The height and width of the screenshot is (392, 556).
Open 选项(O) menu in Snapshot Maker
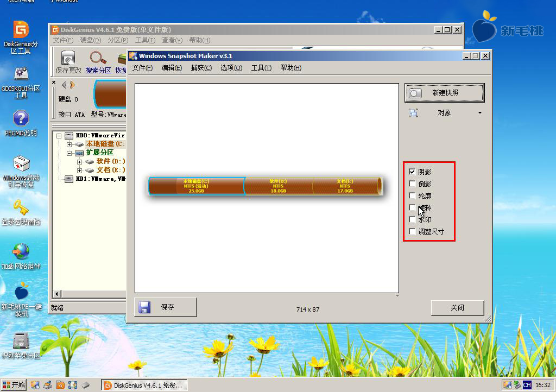[231, 68]
